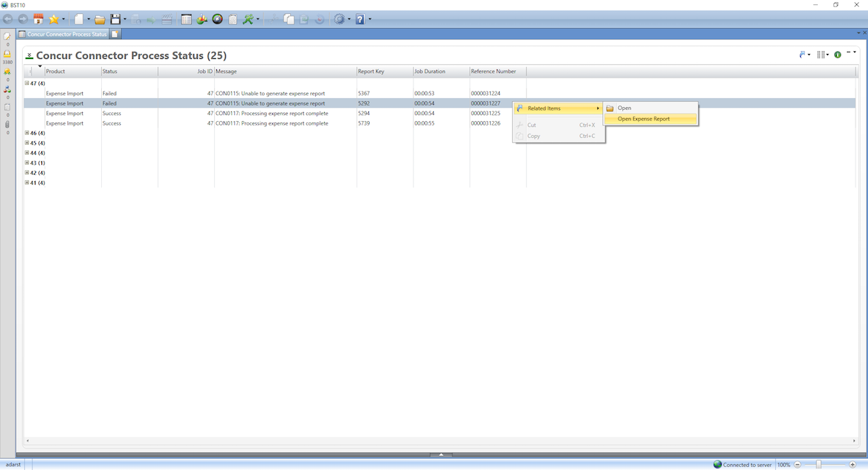Screen dimensions: 868x470
Task: Click the forward navigation arrow
Action: coord(23,19)
